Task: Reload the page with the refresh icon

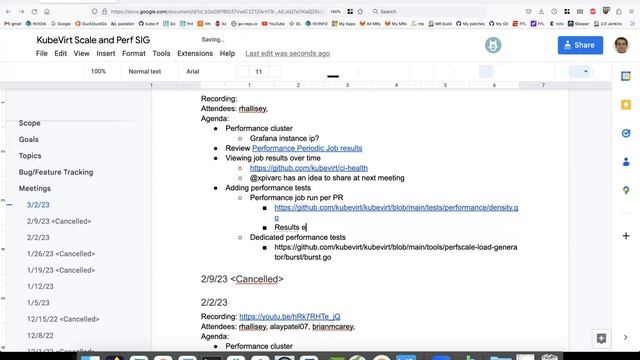Action: coord(34,12)
